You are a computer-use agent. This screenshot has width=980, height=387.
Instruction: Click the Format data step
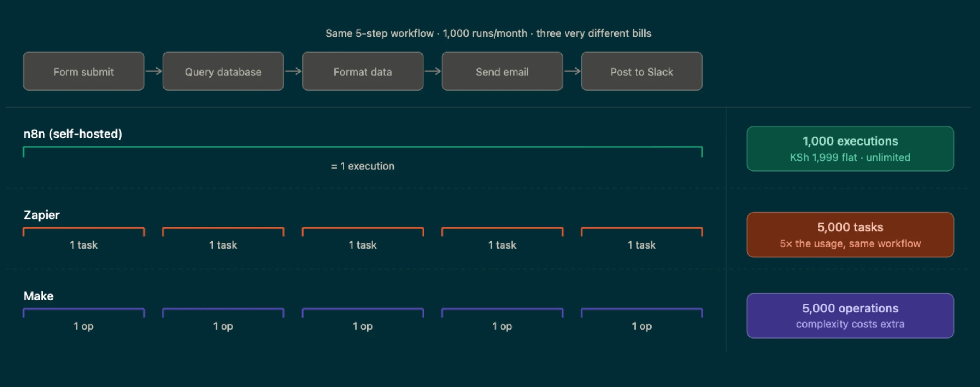point(363,71)
